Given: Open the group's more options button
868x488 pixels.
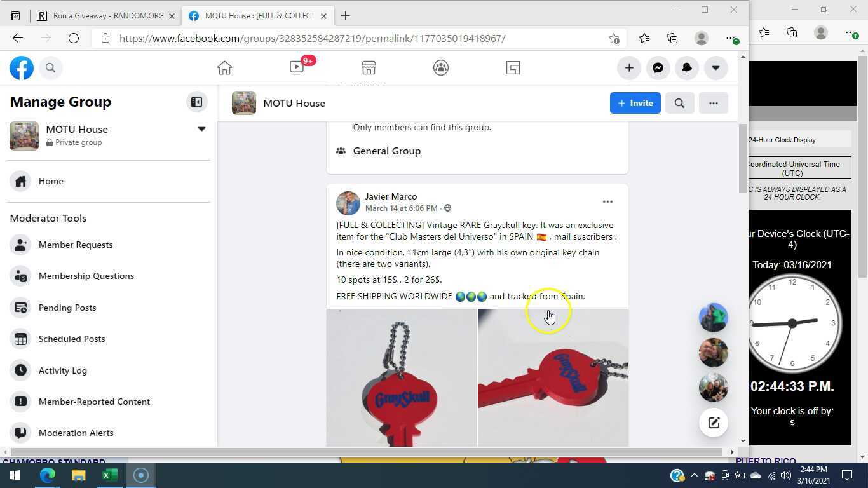Looking at the screenshot, I should [713, 103].
